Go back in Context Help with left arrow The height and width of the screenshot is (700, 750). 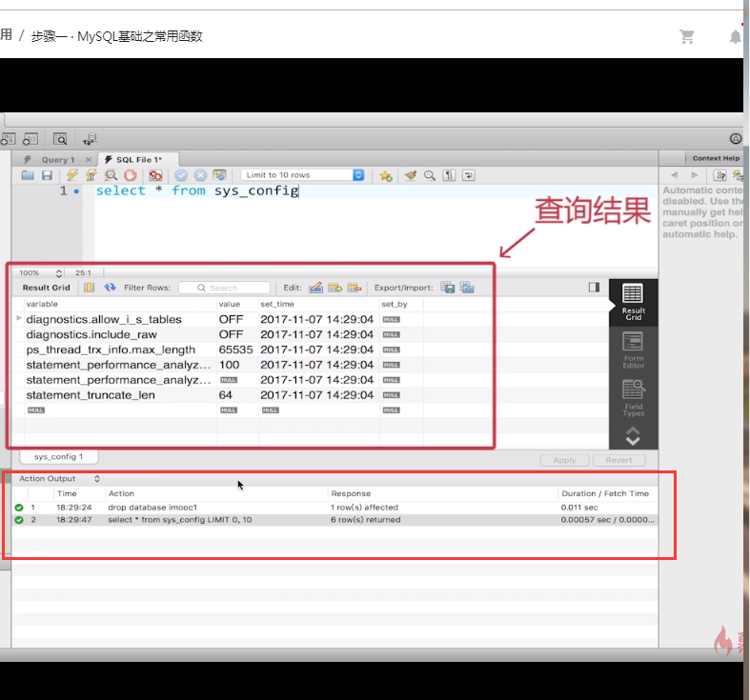pyautogui.click(x=675, y=175)
